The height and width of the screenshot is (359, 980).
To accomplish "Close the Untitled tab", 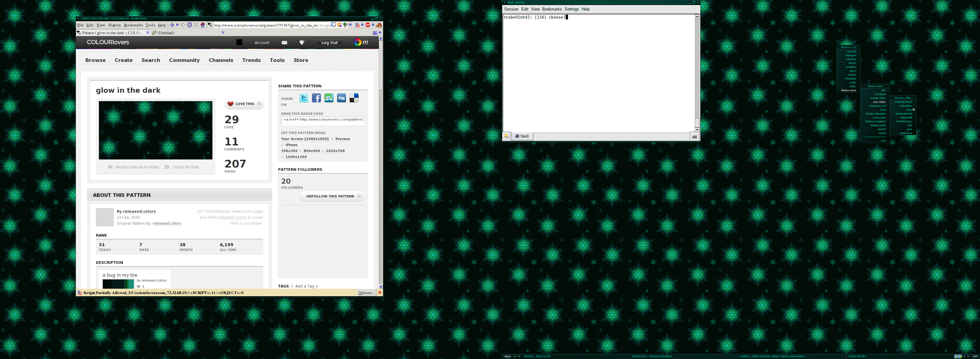I will (223, 32).
